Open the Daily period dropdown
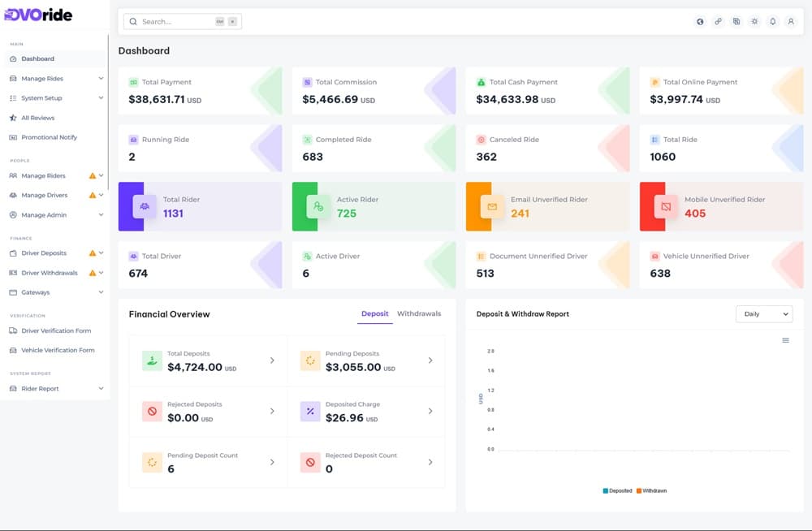Viewport: 812px width, 531px height. (x=764, y=314)
